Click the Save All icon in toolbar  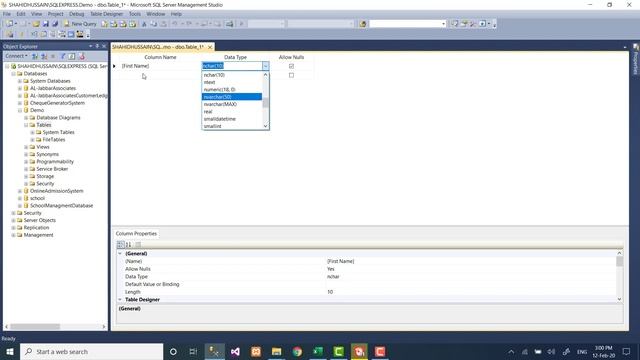click(x=55, y=24)
